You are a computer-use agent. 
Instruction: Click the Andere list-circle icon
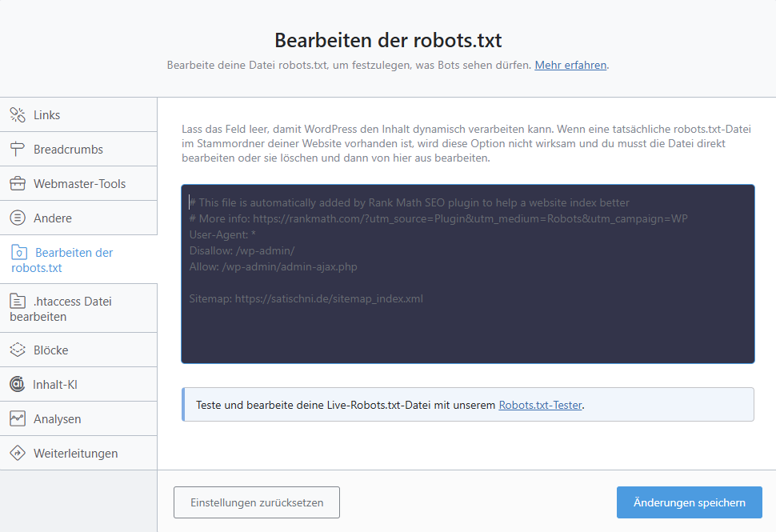[18, 218]
